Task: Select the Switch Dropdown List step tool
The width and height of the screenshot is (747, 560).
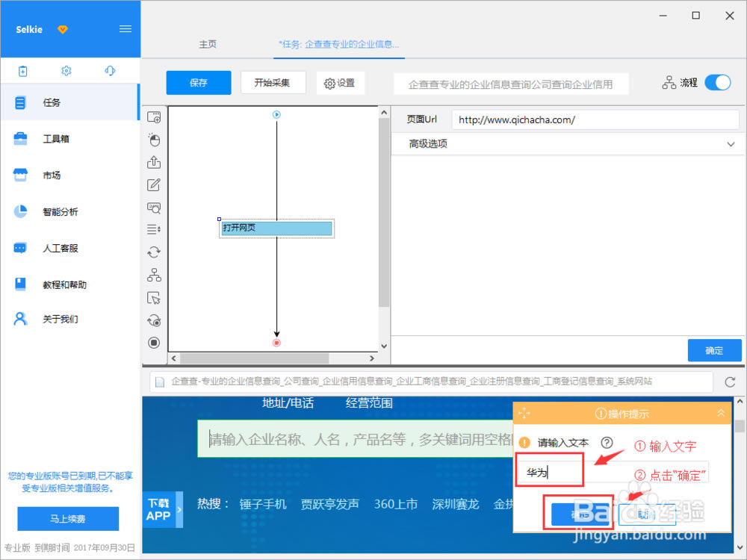Action: point(154,229)
